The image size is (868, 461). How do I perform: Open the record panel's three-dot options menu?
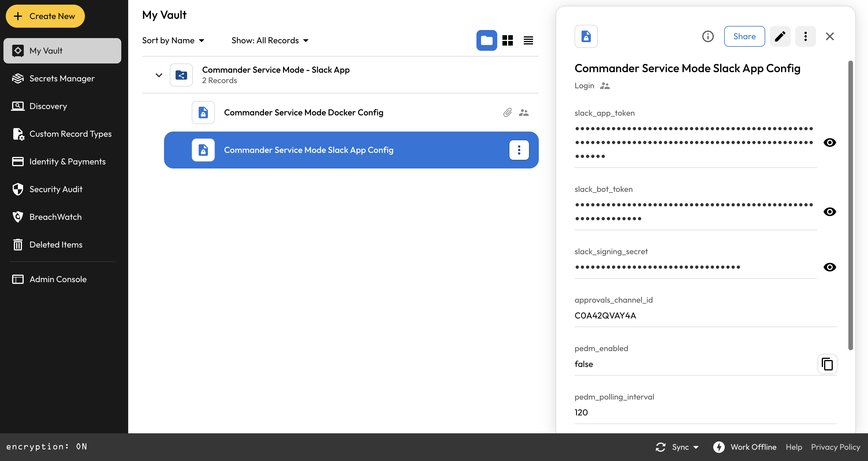[805, 36]
